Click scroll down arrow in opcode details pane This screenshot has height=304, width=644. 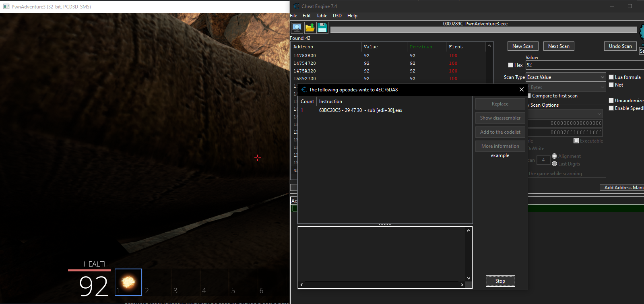pos(469,278)
